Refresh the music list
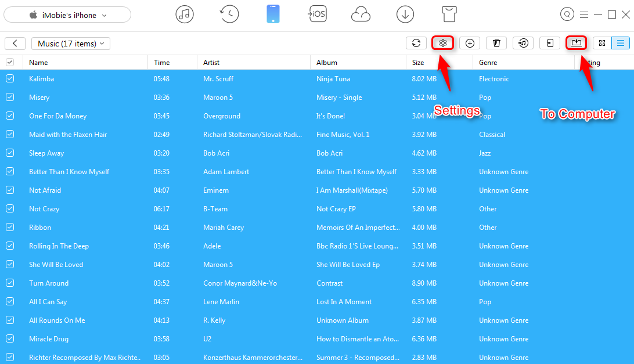 coord(416,43)
